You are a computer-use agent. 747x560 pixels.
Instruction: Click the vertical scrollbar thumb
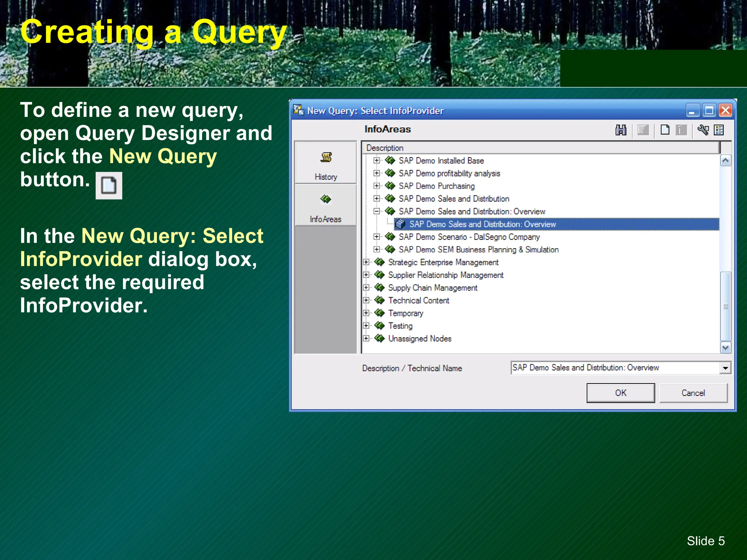point(725,307)
